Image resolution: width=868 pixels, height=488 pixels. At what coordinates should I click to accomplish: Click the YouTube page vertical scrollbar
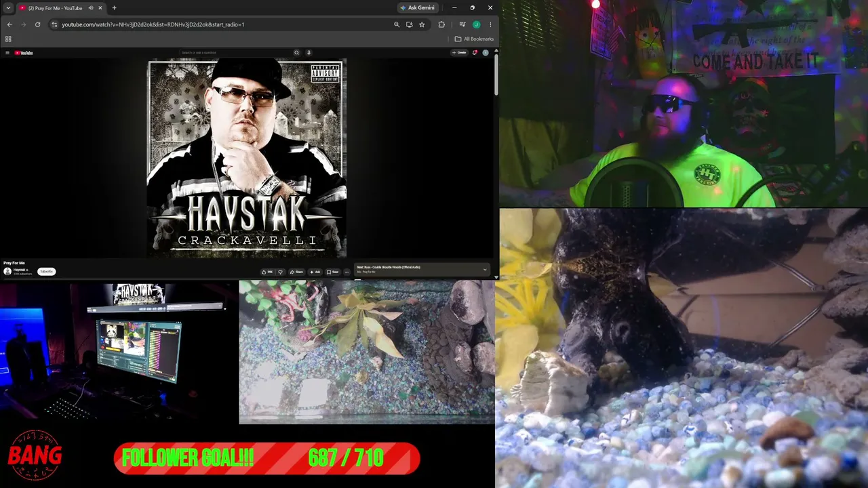click(x=496, y=75)
